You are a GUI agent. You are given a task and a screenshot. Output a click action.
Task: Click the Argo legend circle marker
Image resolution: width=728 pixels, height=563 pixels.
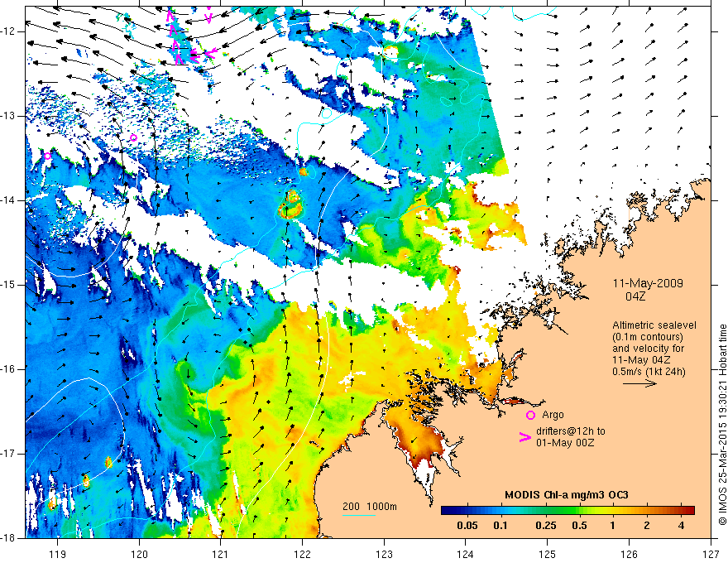point(530,416)
